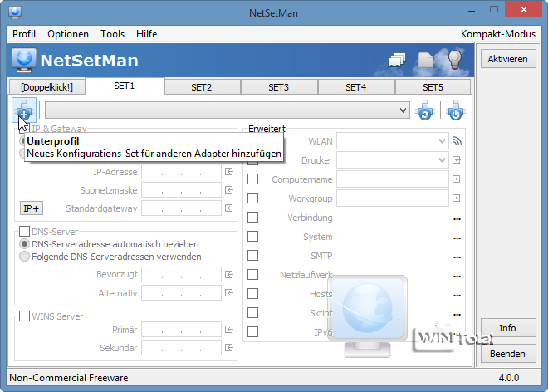Click into the Workgroup text field

(x=393, y=198)
